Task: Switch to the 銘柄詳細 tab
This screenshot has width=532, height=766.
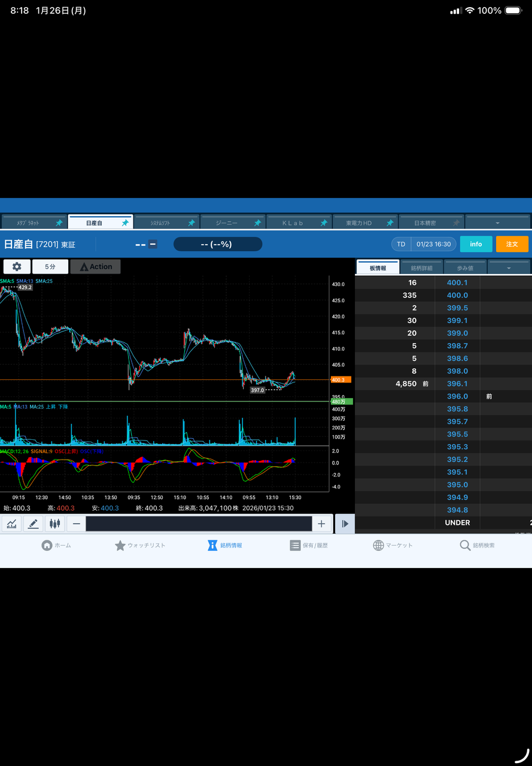Action: (422, 268)
